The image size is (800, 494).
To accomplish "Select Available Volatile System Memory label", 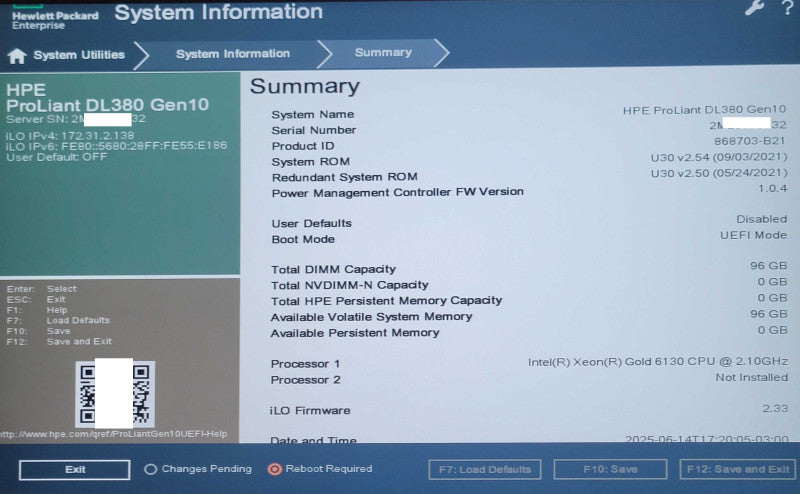I will (x=371, y=317).
